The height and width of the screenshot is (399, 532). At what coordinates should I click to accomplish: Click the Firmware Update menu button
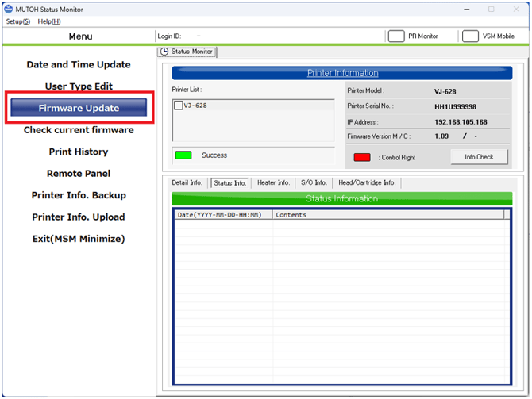click(x=79, y=108)
